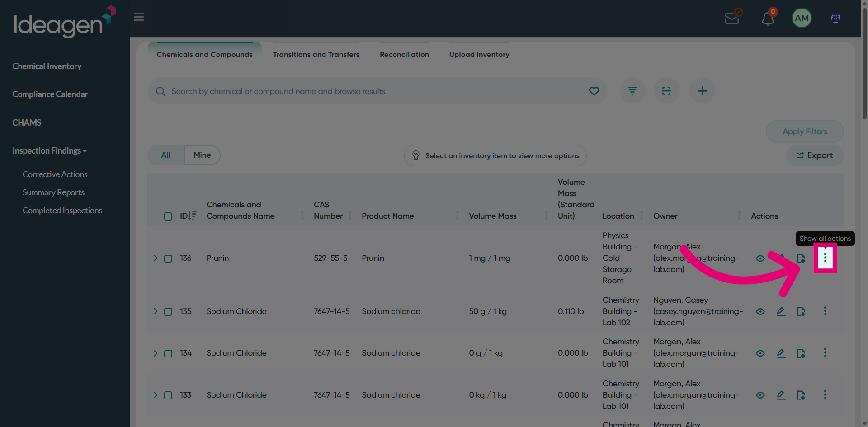This screenshot has width=868, height=427.
Task: Open the hamburger menu icon
Action: [139, 17]
